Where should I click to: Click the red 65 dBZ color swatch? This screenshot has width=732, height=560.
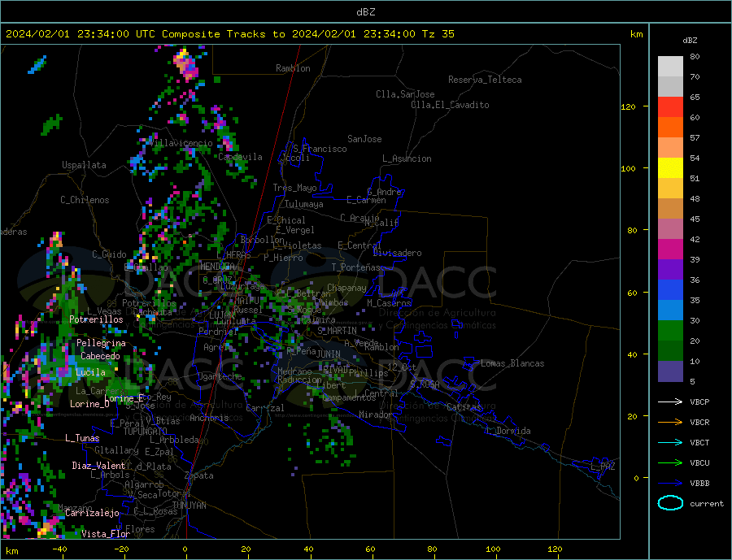(670, 106)
